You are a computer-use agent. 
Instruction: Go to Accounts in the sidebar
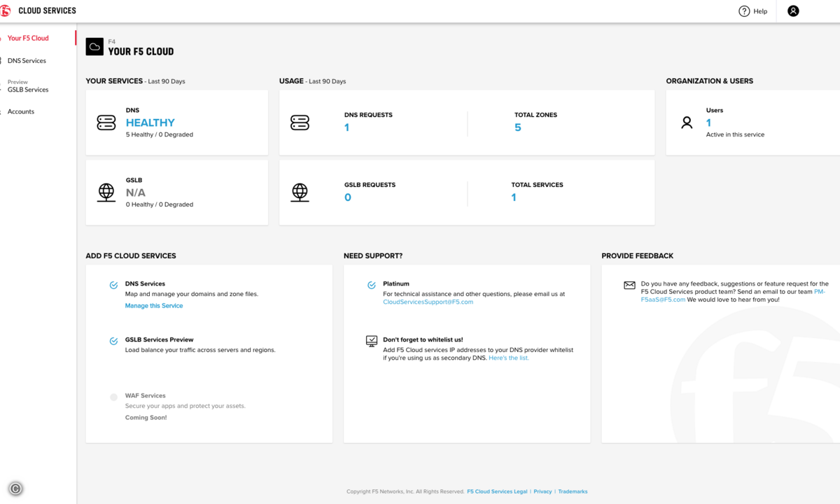click(x=21, y=112)
